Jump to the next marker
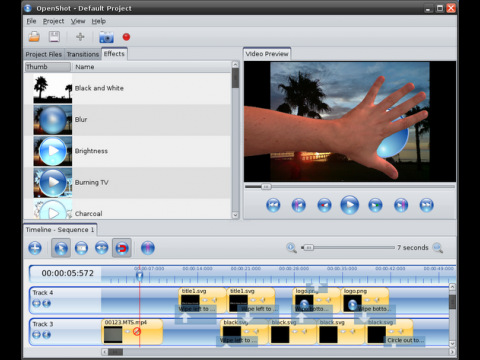 401,205
